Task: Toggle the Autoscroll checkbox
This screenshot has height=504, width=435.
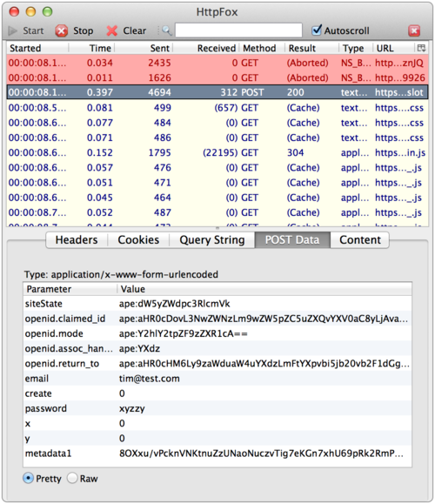Action: (317, 30)
